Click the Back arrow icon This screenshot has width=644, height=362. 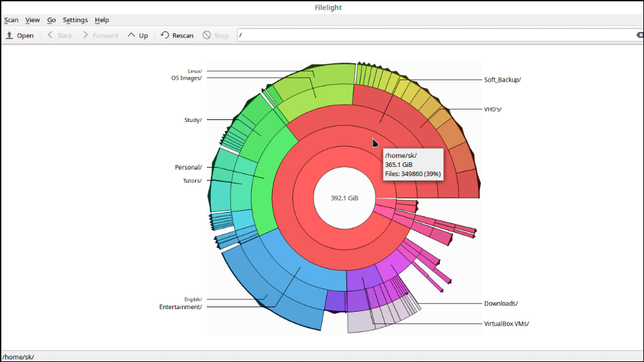(x=50, y=35)
